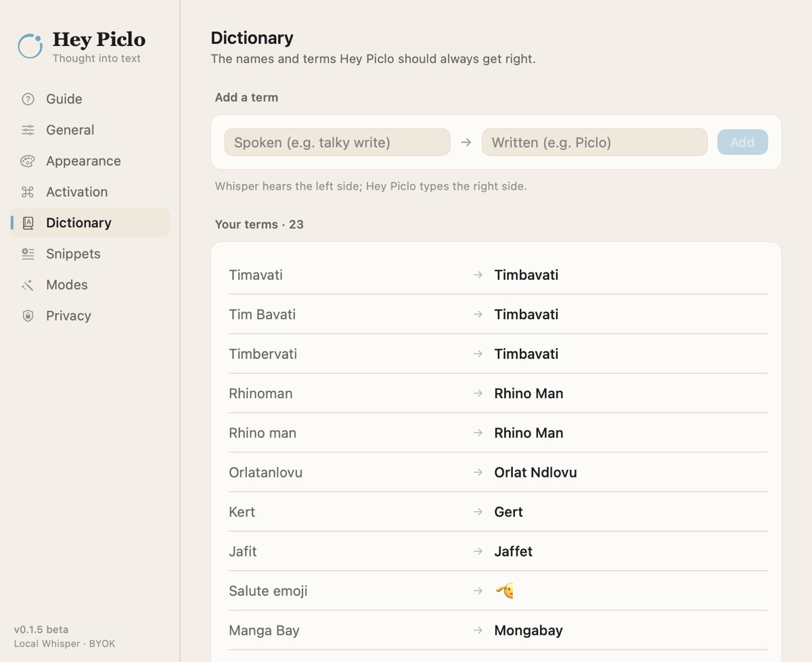This screenshot has width=812, height=662.
Task: Select the spoken term Tim Bavati
Action: pyautogui.click(x=262, y=314)
